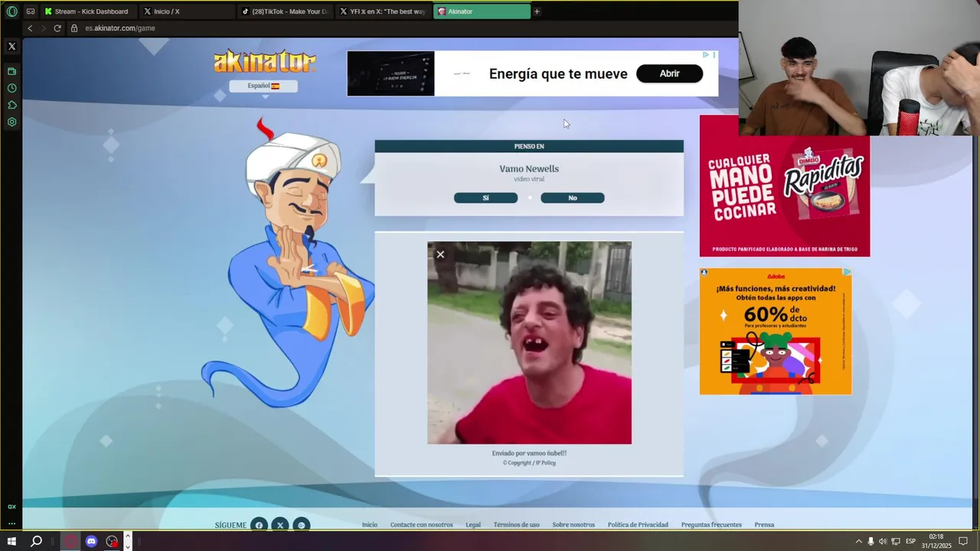Open the Inicio footer link
980x551 pixels.
(370, 525)
